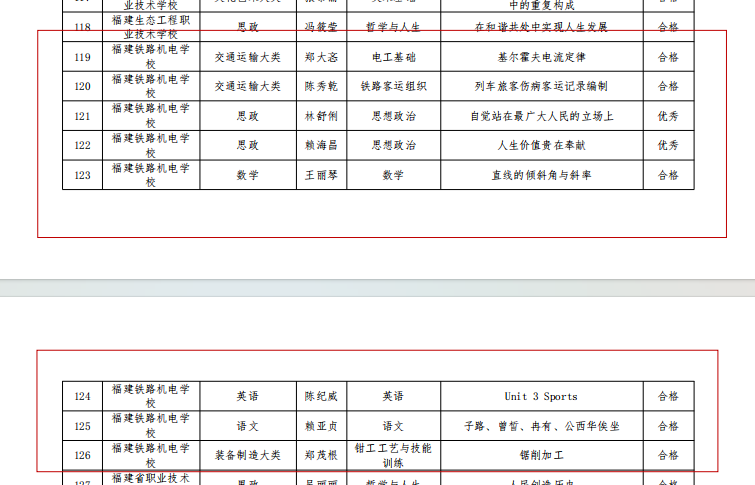Click the 直线的倾斜角与斜率 topic cell
The width and height of the screenshot is (755, 485).
point(541,175)
